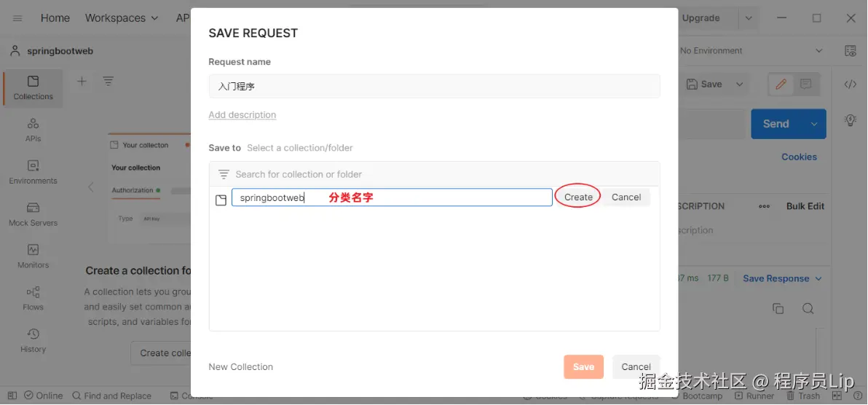This screenshot has width=868, height=405.
Task: Click Bulk Edit in the params table
Action: pyautogui.click(x=805, y=206)
